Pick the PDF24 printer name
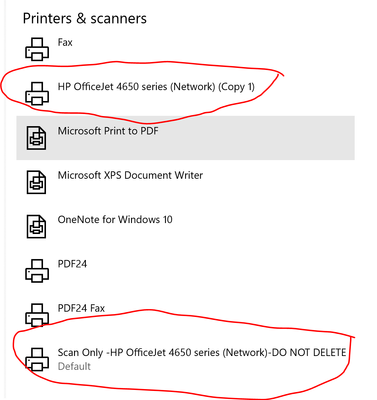 (72, 264)
